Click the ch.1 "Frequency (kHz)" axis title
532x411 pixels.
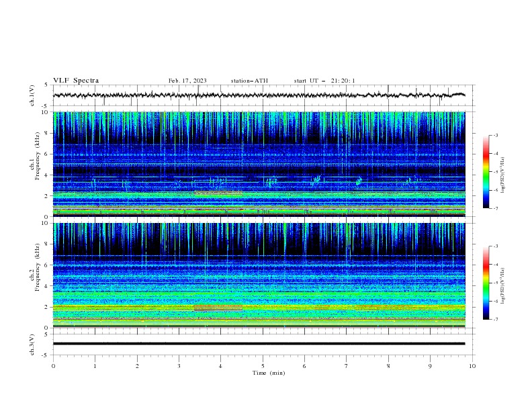click(38, 156)
